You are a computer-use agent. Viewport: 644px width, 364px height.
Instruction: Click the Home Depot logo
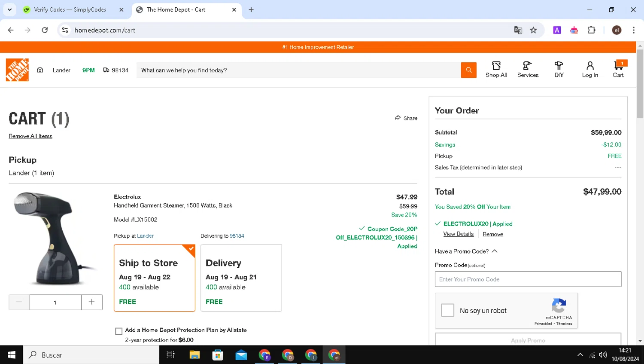17,70
